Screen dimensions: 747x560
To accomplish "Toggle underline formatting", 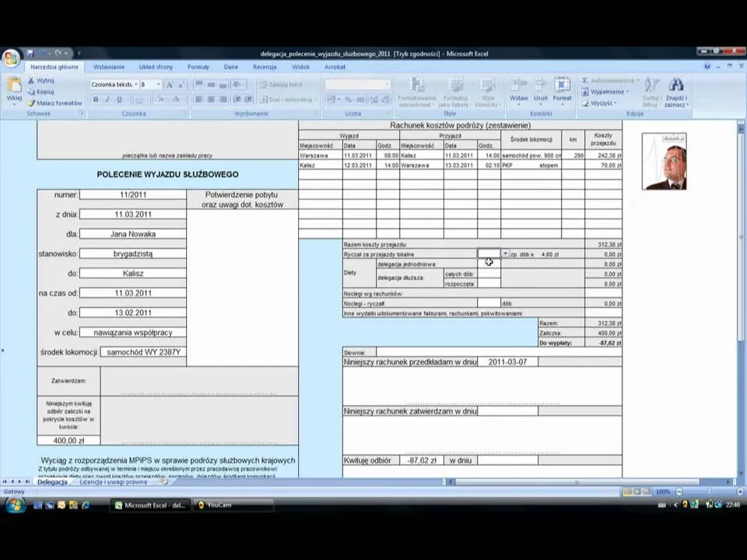I will click(119, 100).
